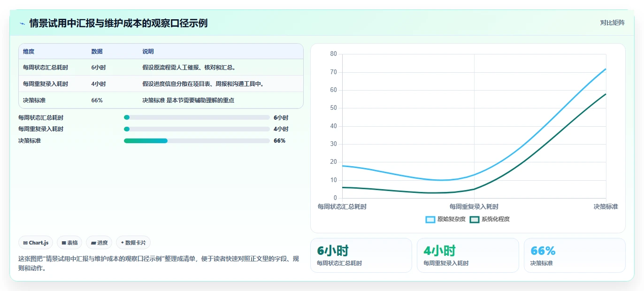The image size is (644, 291).
Task: Click the 系统化程度 dark-green legend swatch
Action: point(475,219)
